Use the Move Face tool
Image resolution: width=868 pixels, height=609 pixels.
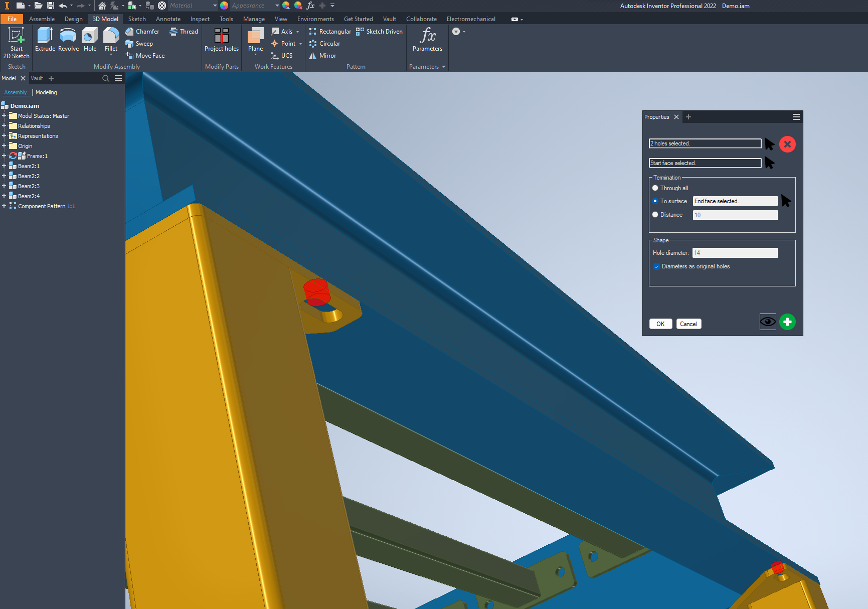point(145,56)
